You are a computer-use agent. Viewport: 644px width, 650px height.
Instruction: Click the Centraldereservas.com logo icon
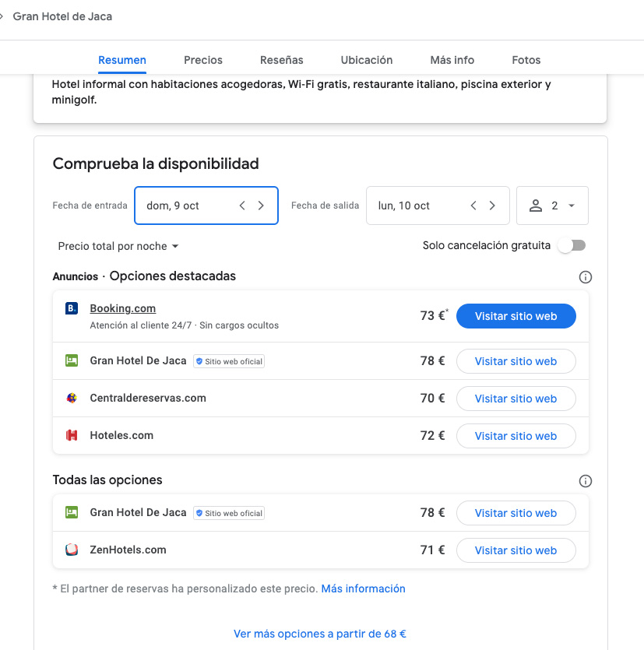(x=72, y=398)
